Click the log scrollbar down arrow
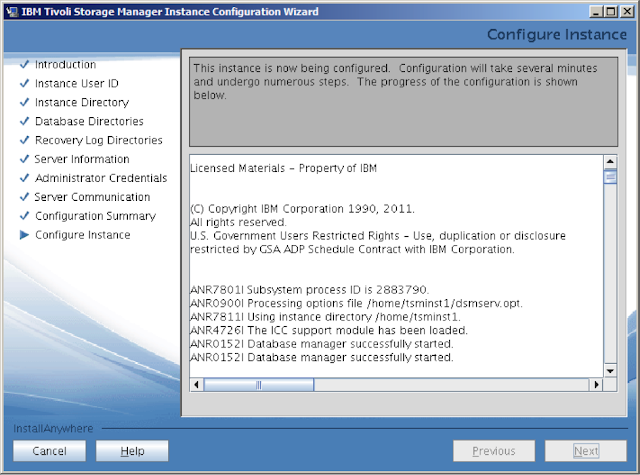Screen dimensions: 640x475 (610, 371)
